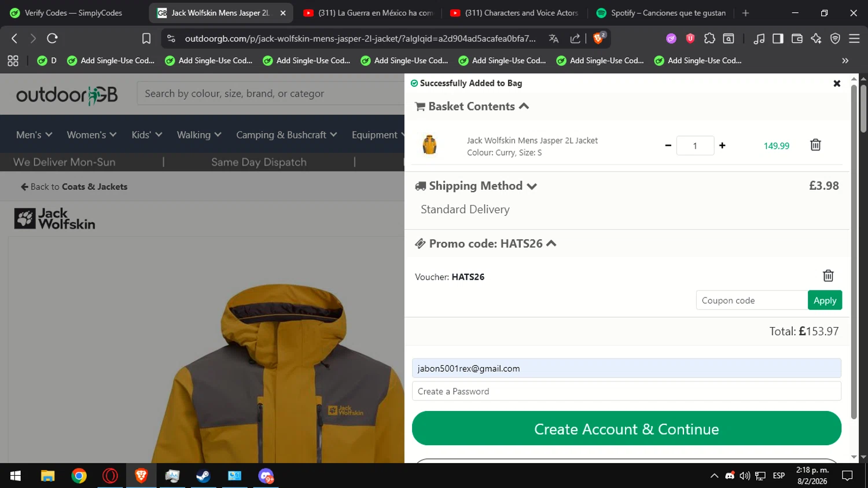868x488 pixels.
Task: Open Women's menu dropdown
Action: (91, 135)
